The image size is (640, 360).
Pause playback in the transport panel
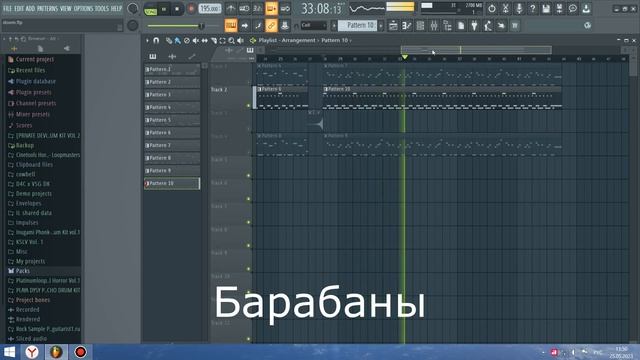(x=164, y=9)
